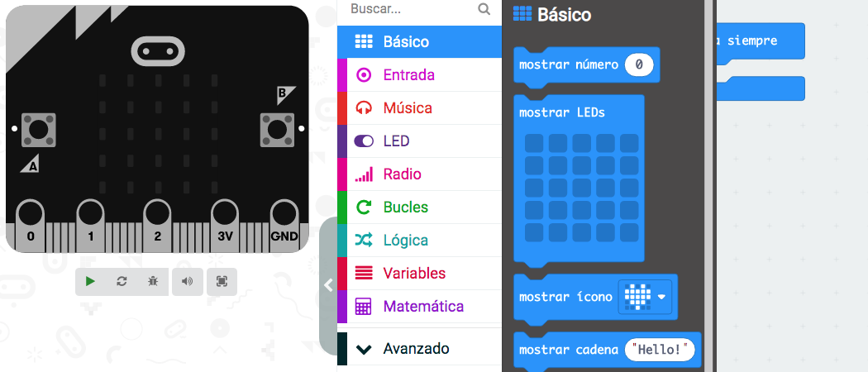Toggle the bottom-right LED in mostrar LEDs
This screenshot has height=372, width=868.
(x=630, y=232)
